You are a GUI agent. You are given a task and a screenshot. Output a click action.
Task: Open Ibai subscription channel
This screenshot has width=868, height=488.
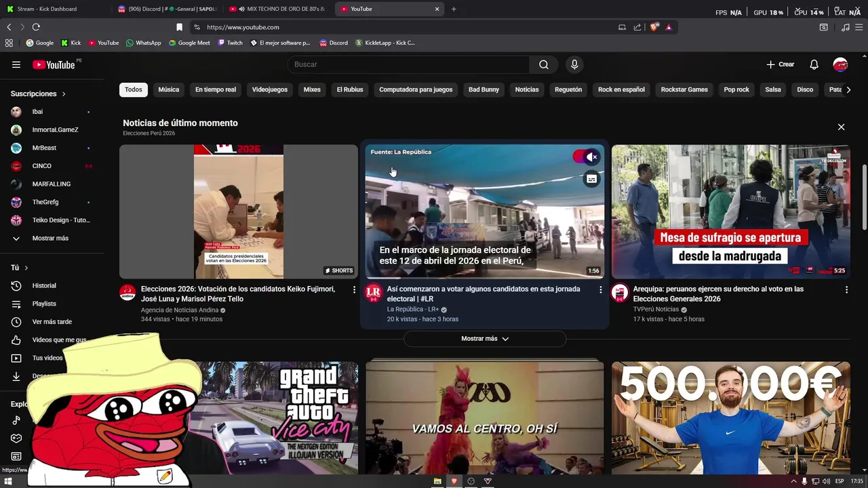click(x=52, y=112)
